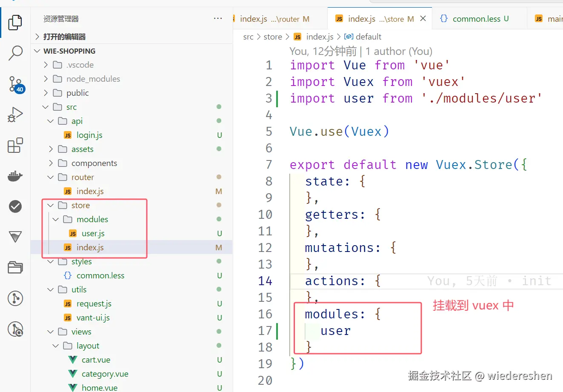Expand the node_modules folder
The height and width of the screenshot is (392, 563).
coord(46,79)
